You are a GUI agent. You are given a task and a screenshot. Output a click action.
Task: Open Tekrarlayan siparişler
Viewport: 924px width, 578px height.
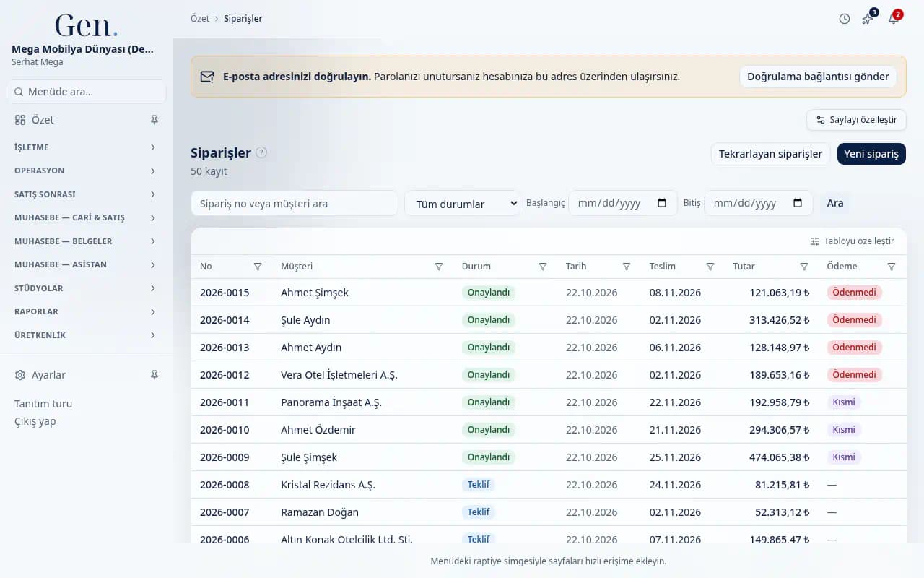[x=770, y=154]
